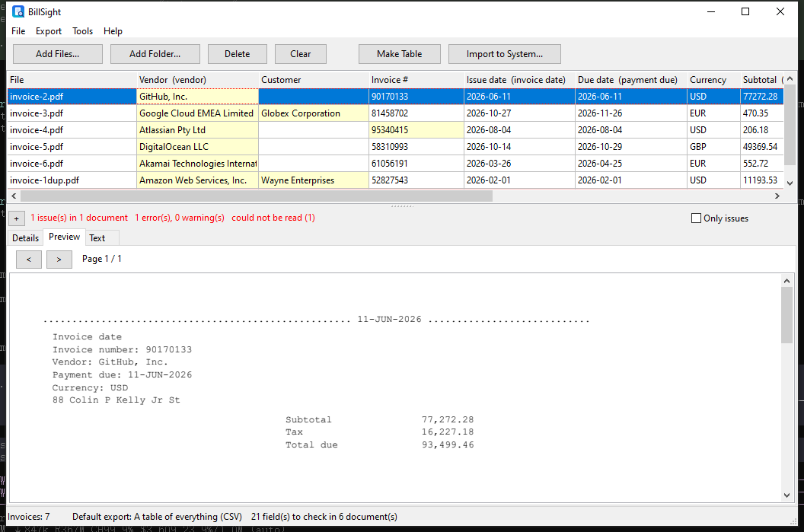This screenshot has width=804, height=532.
Task: Click preview pane scrollbar down arrow
Action: pos(786,495)
